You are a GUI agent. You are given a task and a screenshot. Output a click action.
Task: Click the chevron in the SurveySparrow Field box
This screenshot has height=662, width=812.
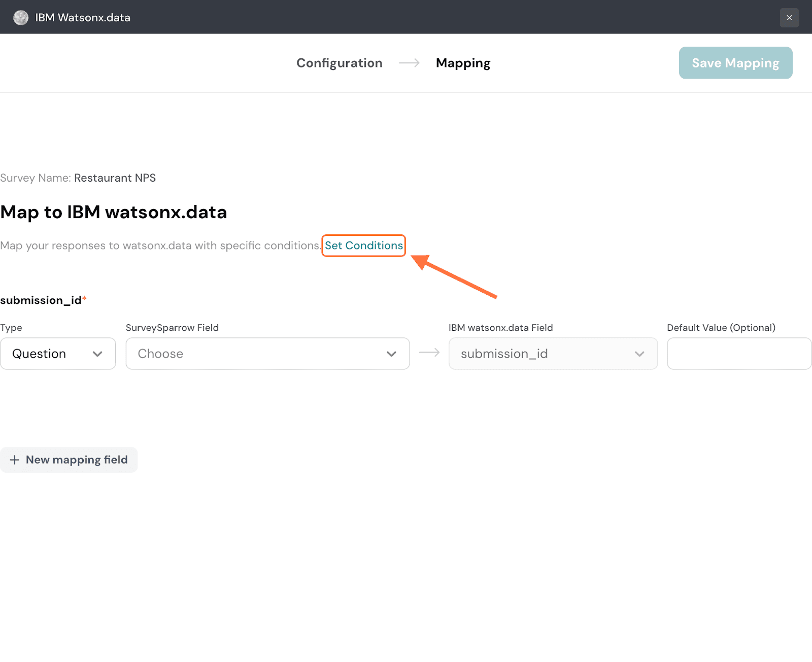point(391,354)
